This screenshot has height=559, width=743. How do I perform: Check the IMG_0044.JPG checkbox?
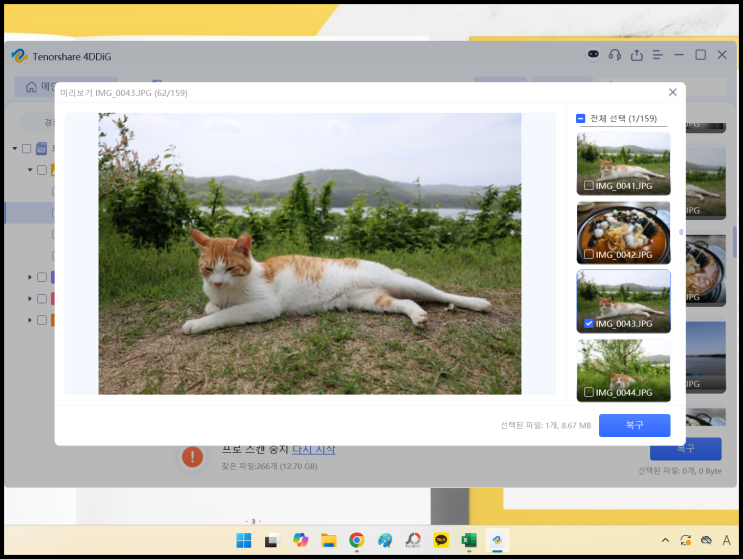(589, 392)
